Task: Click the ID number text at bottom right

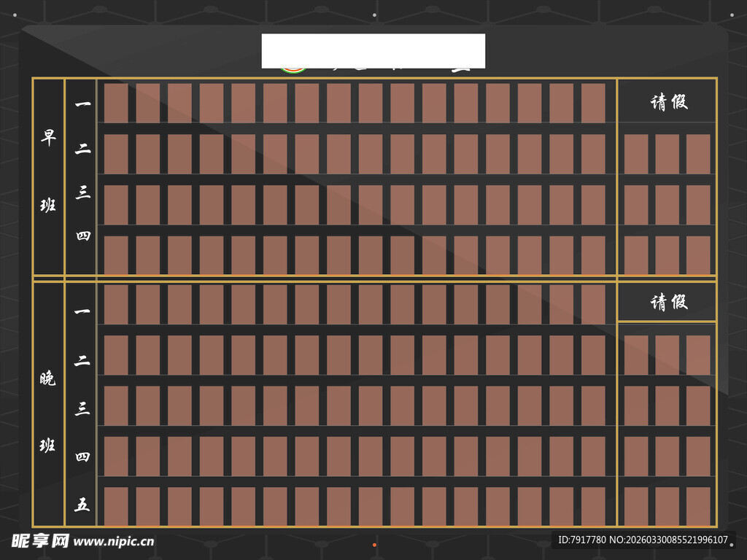Action: [643, 540]
